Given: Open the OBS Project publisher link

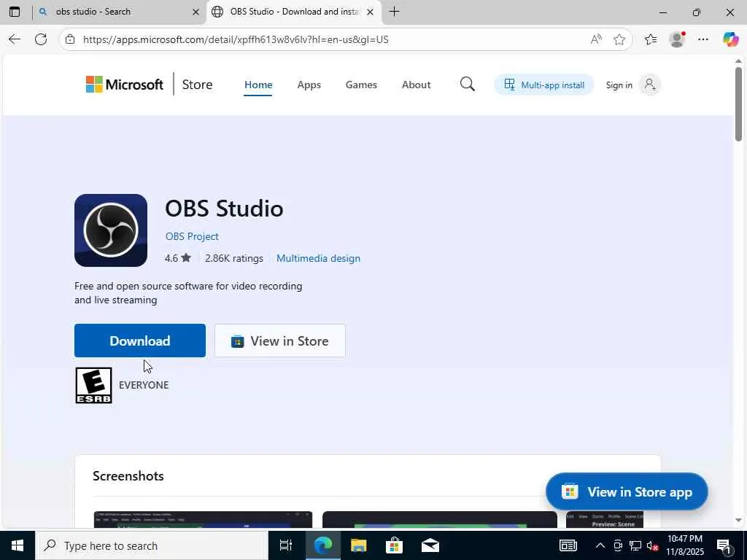Looking at the screenshot, I should 192,237.
